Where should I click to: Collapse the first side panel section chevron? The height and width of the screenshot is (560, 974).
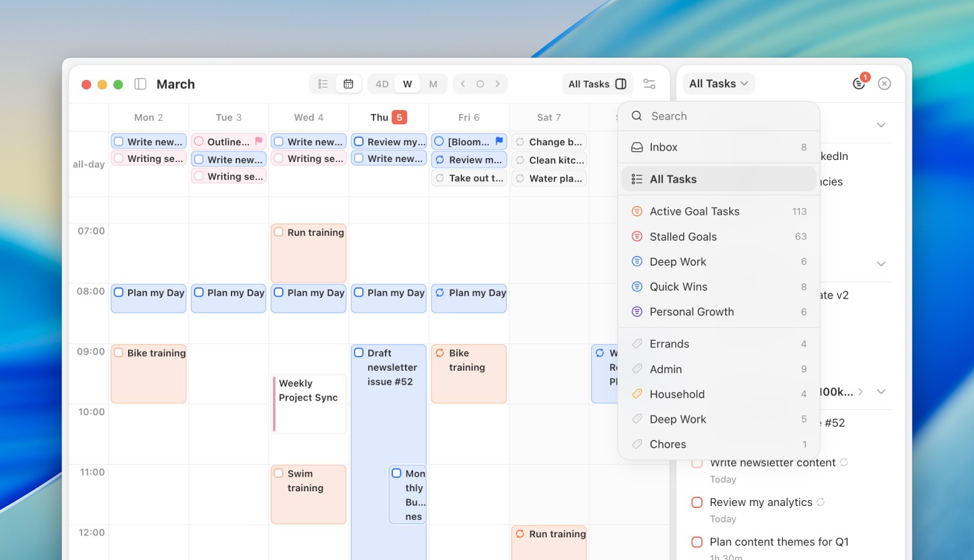click(x=881, y=125)
